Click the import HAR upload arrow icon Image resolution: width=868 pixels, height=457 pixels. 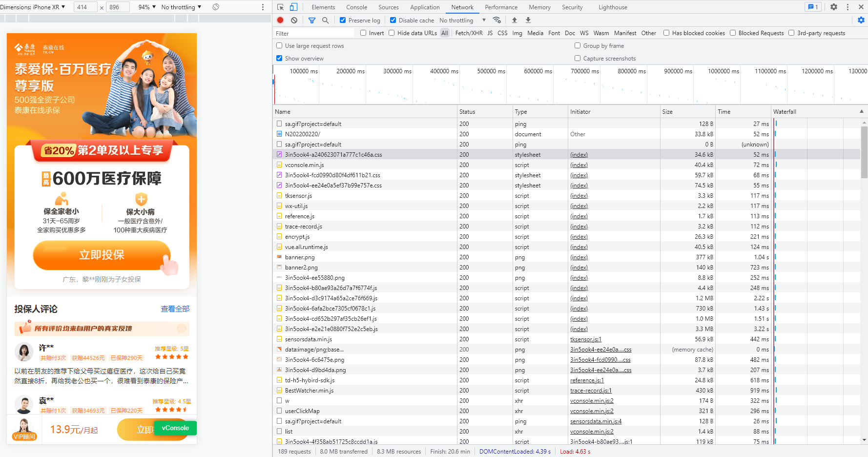click(x=514, y=20)
